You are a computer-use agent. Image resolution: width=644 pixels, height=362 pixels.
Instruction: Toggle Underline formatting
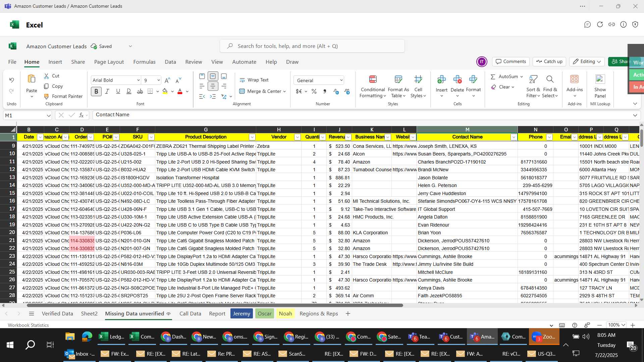tap(118, 91)
